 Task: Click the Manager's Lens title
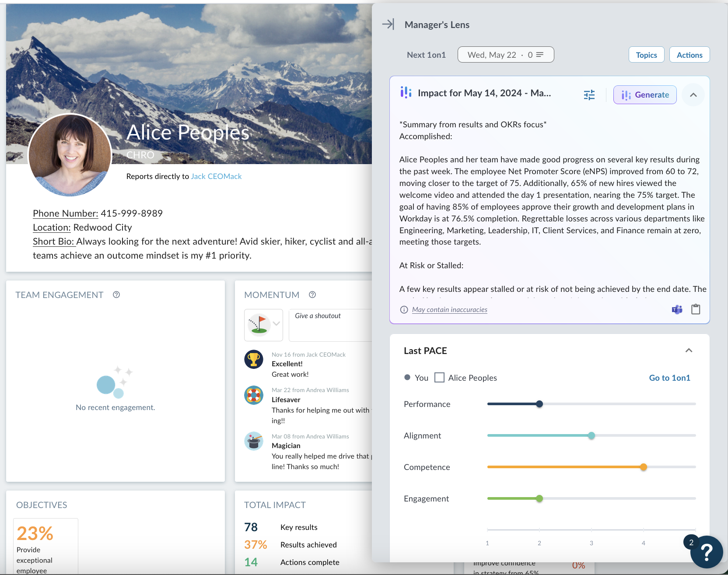pyautogui.click(x=437, y=25)
